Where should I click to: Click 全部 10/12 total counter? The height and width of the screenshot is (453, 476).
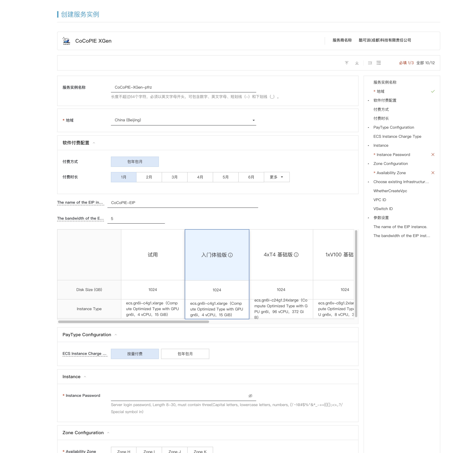426,63
